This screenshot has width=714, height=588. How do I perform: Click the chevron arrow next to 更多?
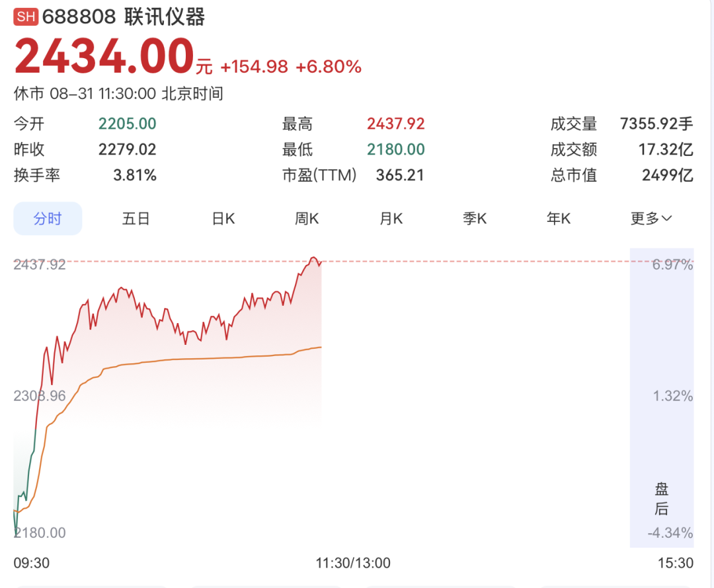(666, 219)
